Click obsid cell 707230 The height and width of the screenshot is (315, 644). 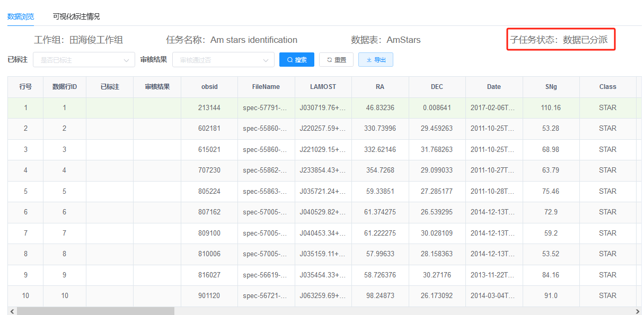209,170
